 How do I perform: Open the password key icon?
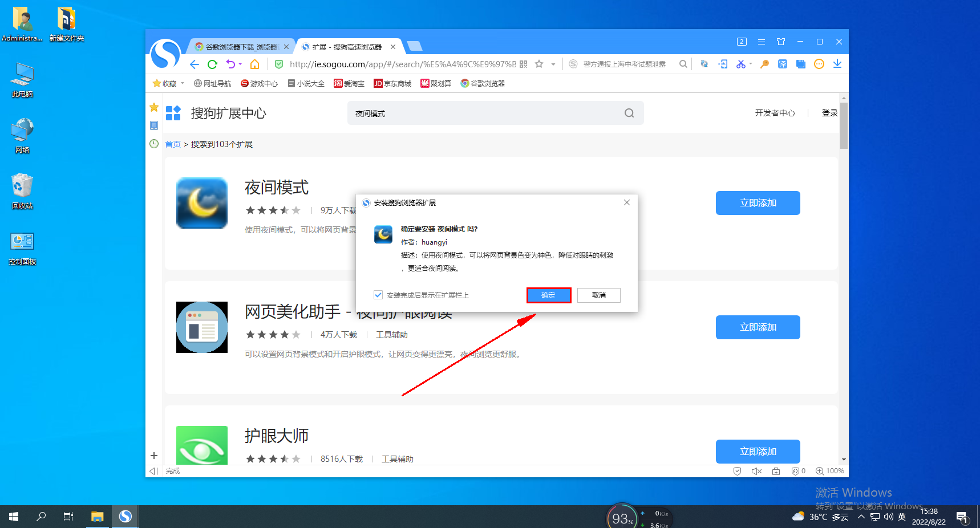point(765,64)
